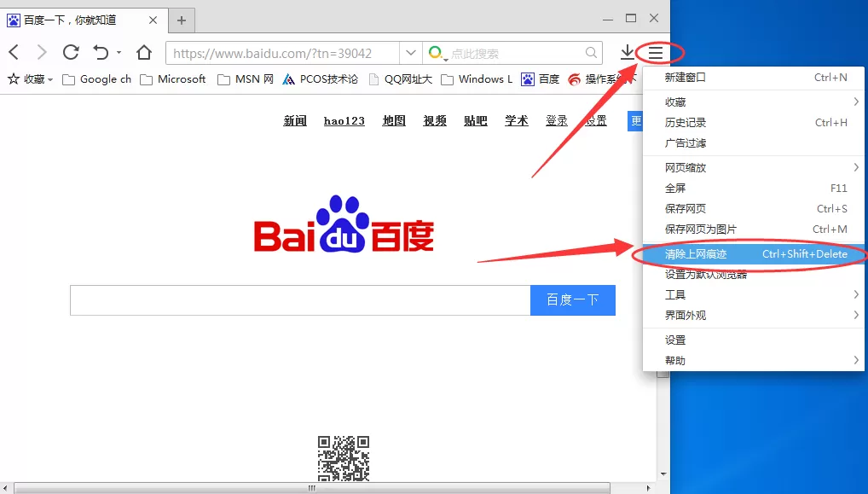Expand the address bar history dropdown
The image size is (868, 494).
(x=411, y=53)
